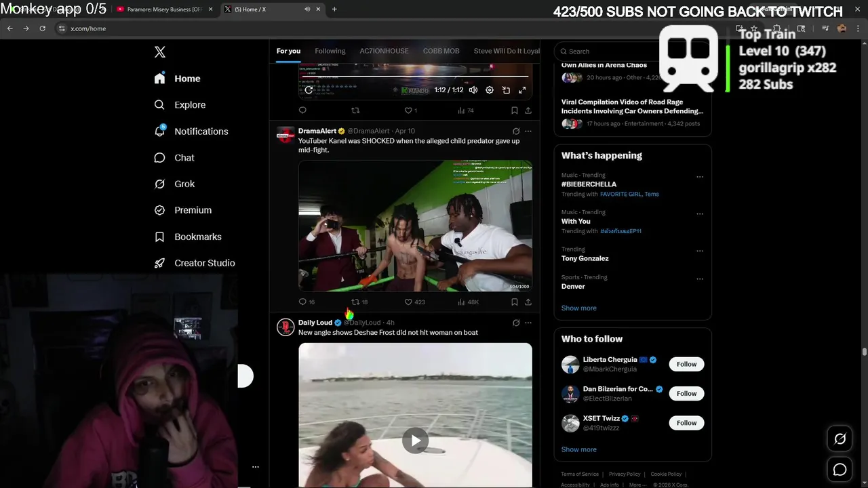868x488 pixels.
Task: View DramaAlert post analytics 48K
Action: [x=469, y=302]
